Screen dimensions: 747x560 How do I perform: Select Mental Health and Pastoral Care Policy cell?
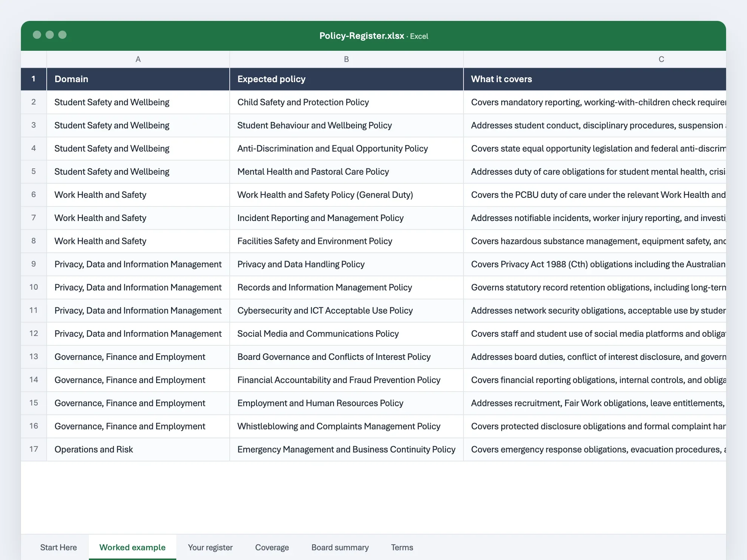347,171
